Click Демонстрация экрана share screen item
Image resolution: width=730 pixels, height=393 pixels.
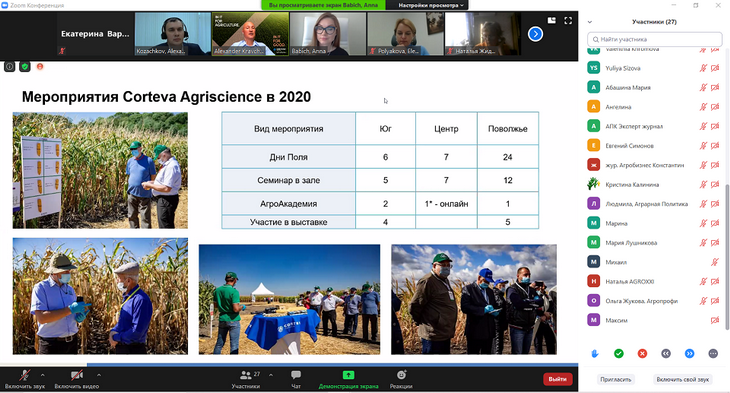point(348,379)
